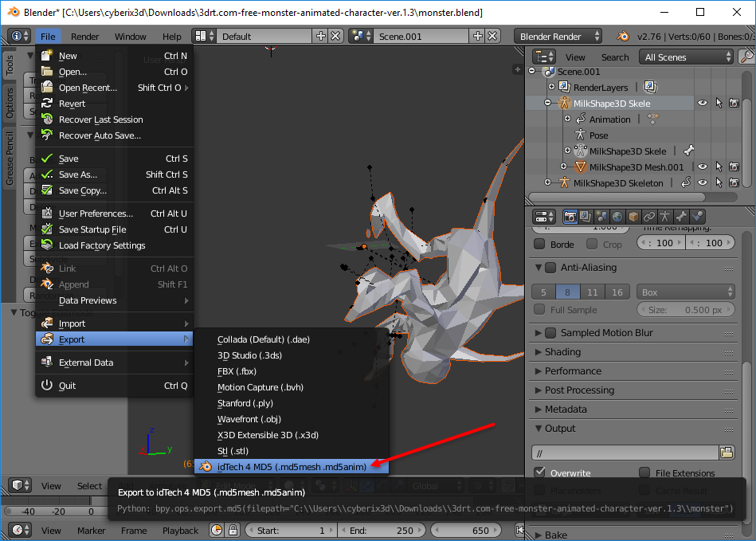Expand the RenderLayers tree node
The image size is (756, 541).
(551, 87)
